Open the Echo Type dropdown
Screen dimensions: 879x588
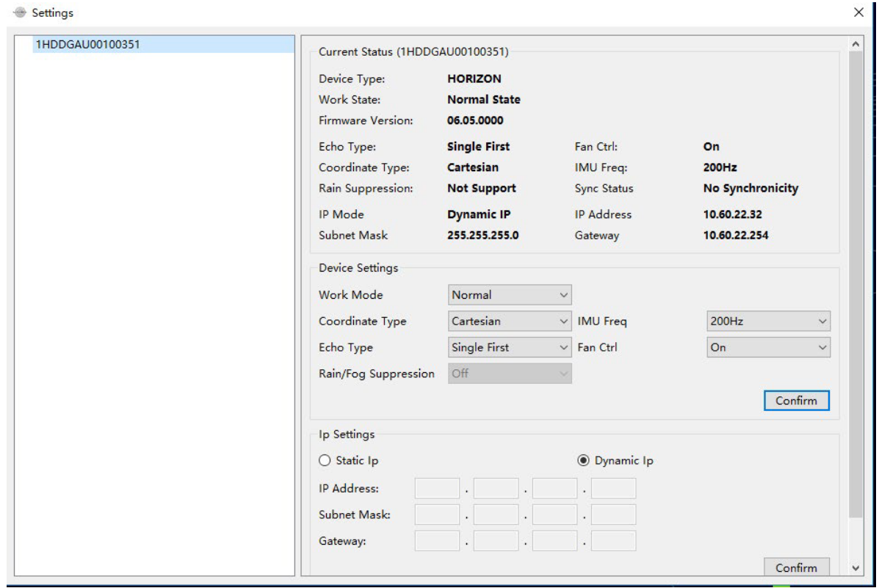click(x=509, y=347)
